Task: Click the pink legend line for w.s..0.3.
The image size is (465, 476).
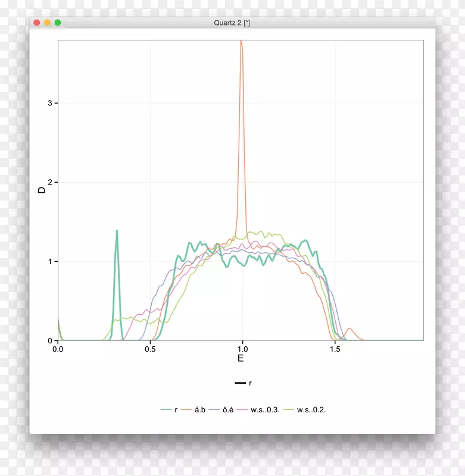Action: click(242, 410)
